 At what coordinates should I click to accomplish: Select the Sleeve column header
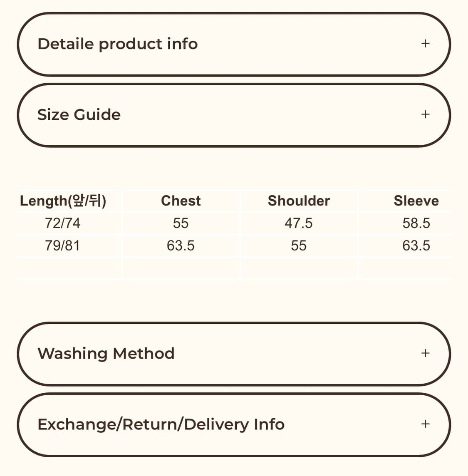coord(416,201)
